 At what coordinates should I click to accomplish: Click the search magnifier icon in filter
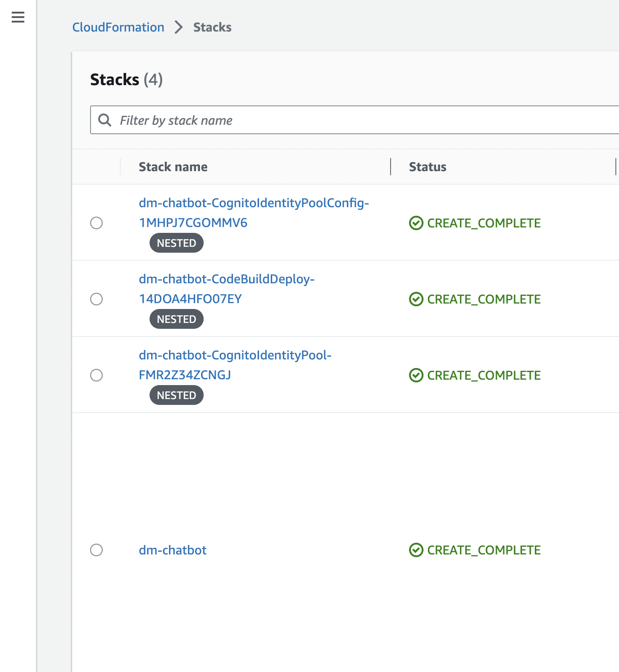[x=105, y=120]
